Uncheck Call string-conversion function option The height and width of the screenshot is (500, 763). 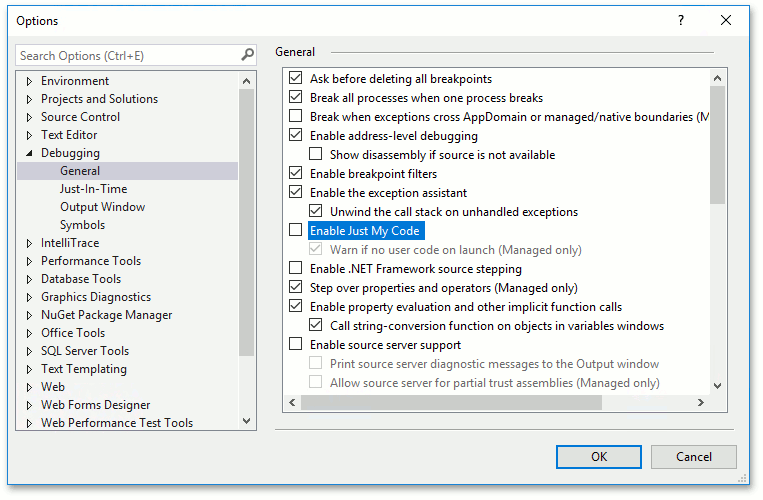(315, 324)
